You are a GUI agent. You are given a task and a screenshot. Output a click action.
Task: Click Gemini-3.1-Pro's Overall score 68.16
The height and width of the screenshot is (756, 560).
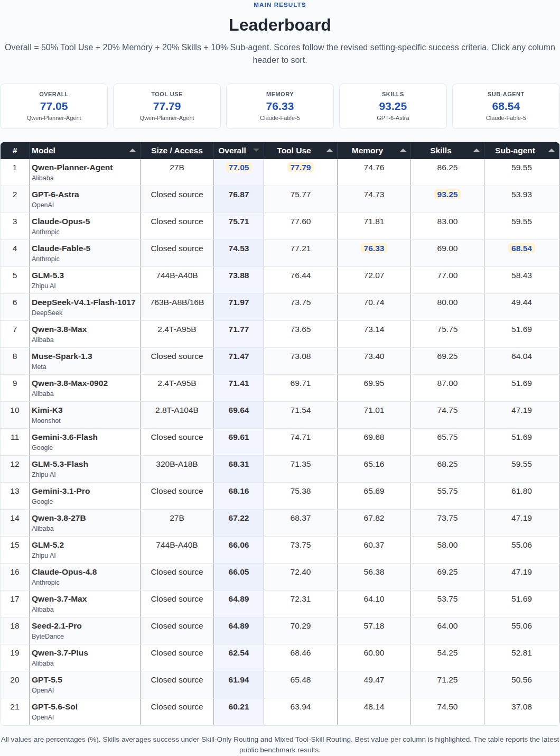239,491
